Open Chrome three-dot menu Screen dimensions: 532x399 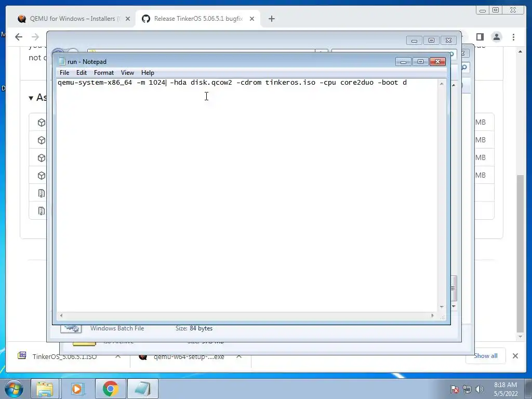[x=513, y=37]
